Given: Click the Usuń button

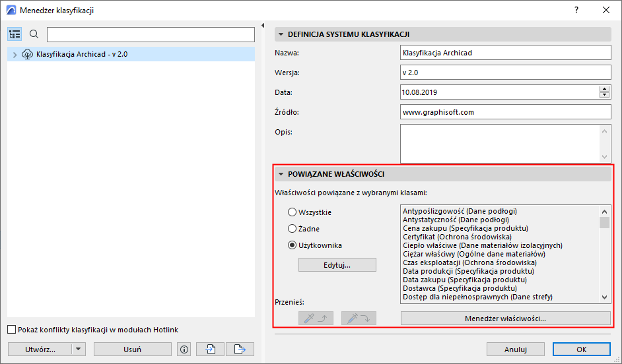Looking at the screenshot, I should click(x=133, y=349).
